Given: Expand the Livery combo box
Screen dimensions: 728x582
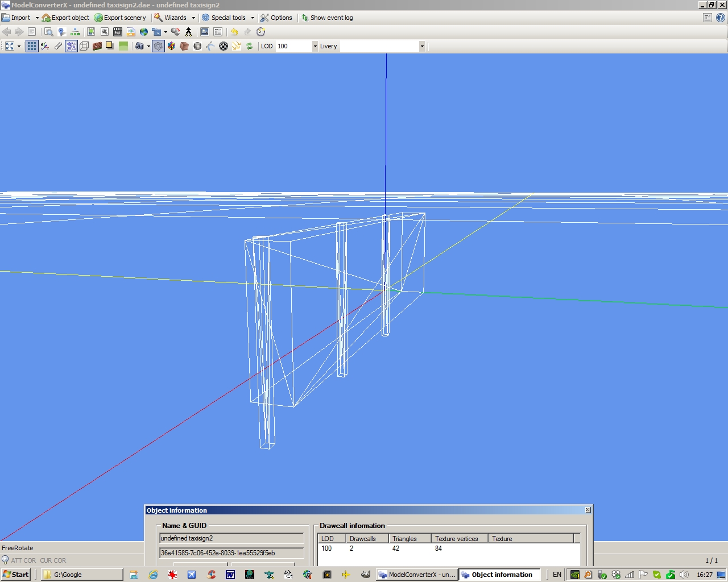Looking at the screenshot, I should (x=421, y=46).
